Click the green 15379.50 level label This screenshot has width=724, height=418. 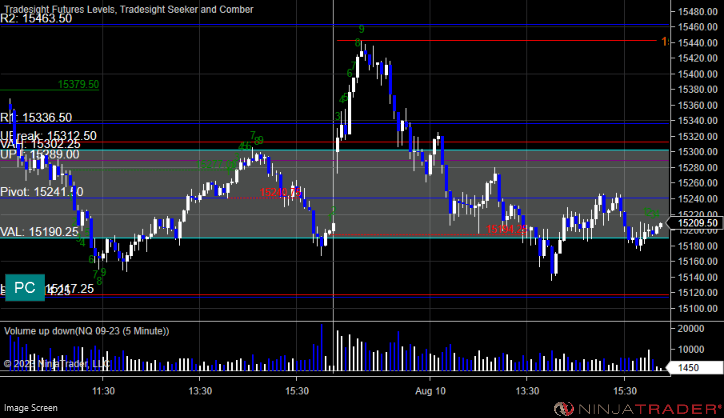point(78,85)
